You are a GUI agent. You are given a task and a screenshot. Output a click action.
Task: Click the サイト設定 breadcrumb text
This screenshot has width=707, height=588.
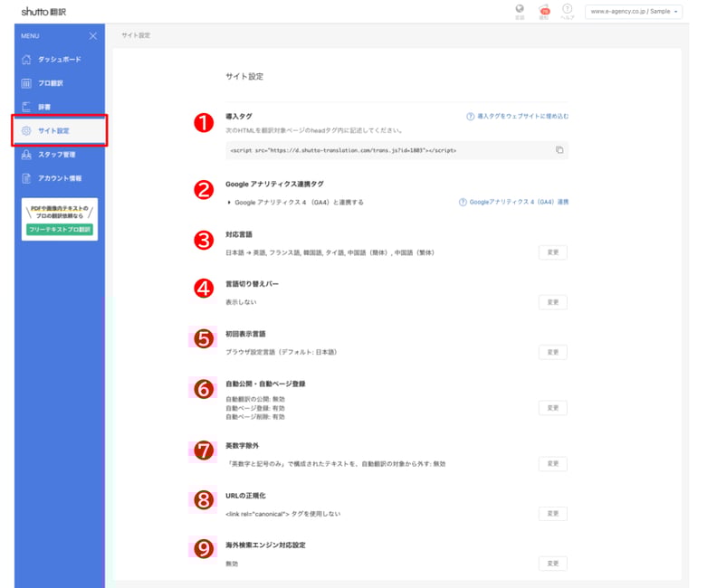[136, 35]
